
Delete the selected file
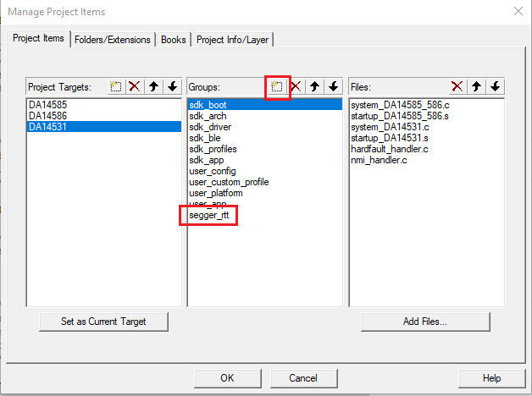pos(457,86)
